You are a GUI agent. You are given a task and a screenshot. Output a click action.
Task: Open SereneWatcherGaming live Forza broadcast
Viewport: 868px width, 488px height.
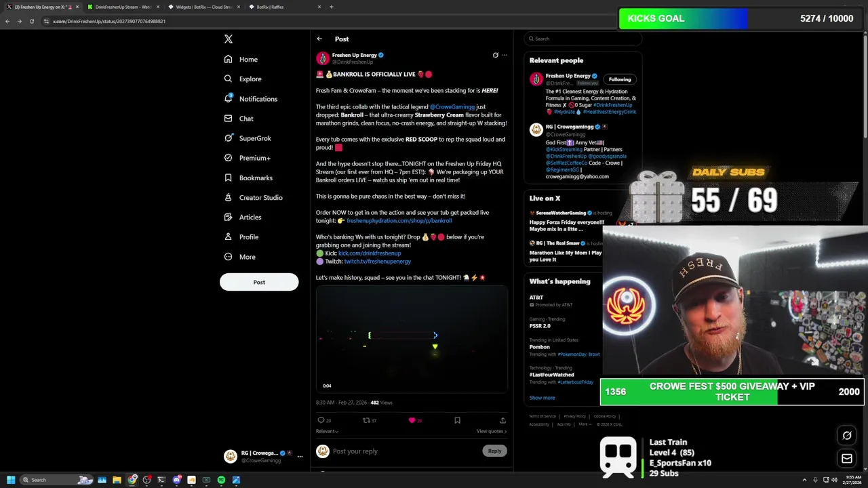[566, 221]
